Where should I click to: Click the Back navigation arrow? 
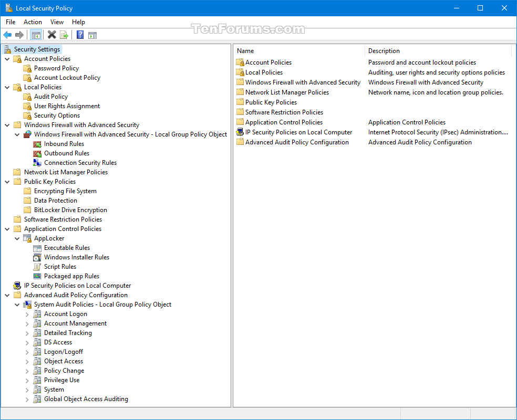coord(7,35)
